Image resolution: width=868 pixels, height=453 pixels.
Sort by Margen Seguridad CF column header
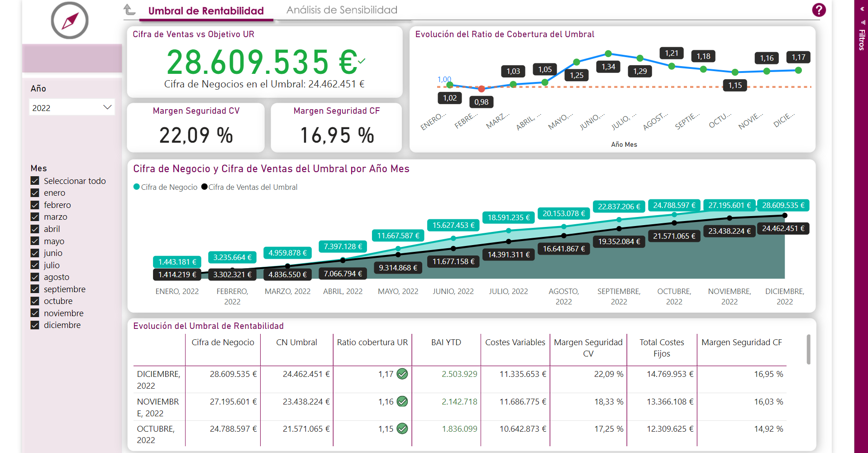click(742, 342)
